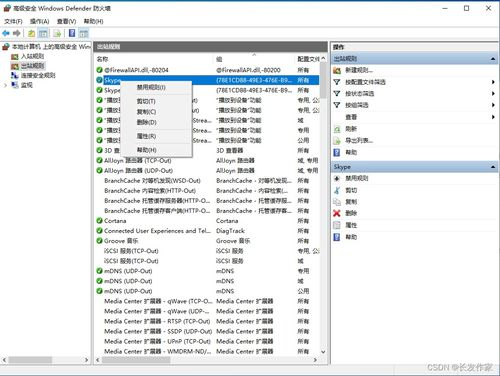The image size is (500, 376).
Task: Click 导出列表... in the actions pane
Action: click(x=359, y=141)
